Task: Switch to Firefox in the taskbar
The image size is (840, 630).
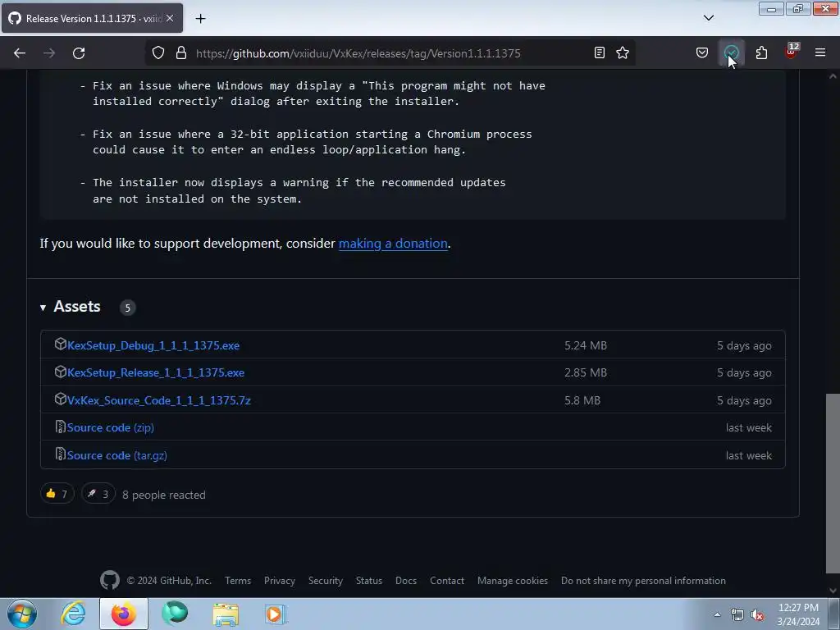Action: click(x=124, y=614)
